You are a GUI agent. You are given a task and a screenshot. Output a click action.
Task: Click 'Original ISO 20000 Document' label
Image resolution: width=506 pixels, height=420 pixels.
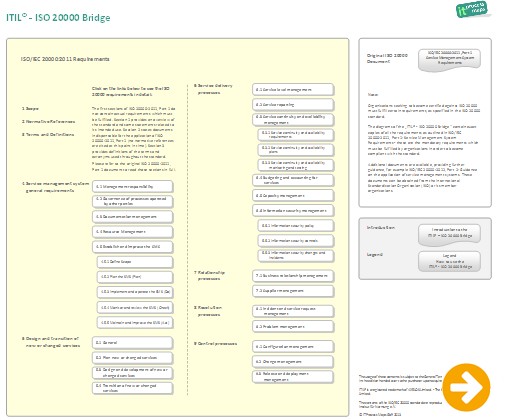[x=387, y=58]
